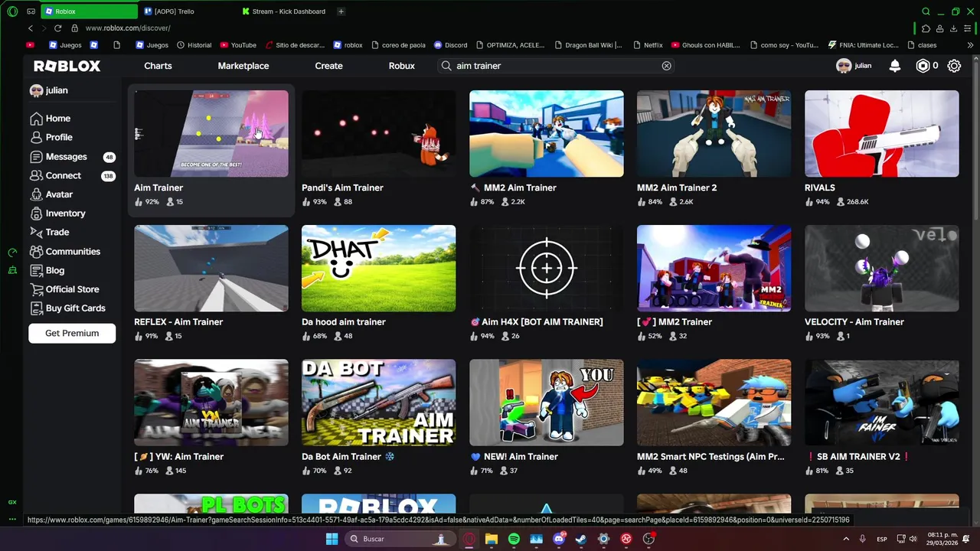Open browser downloads icon
The image size is (980, 551).
click(x=954, y=28)
